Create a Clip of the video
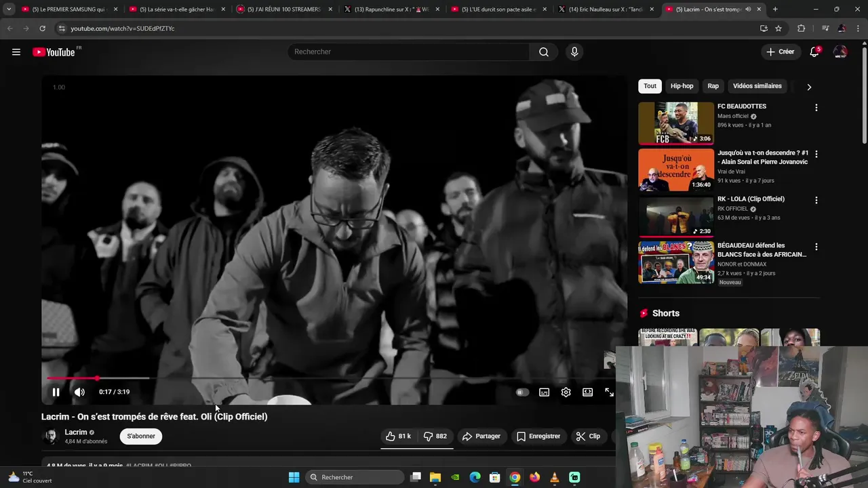The image size is (868, 488). [x=588, y=436]
